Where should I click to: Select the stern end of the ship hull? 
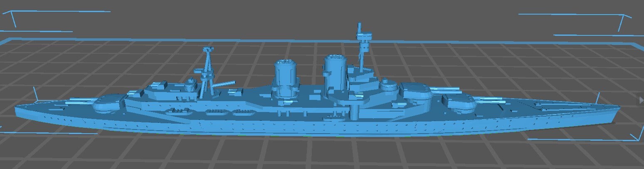(x=19, y=110)
